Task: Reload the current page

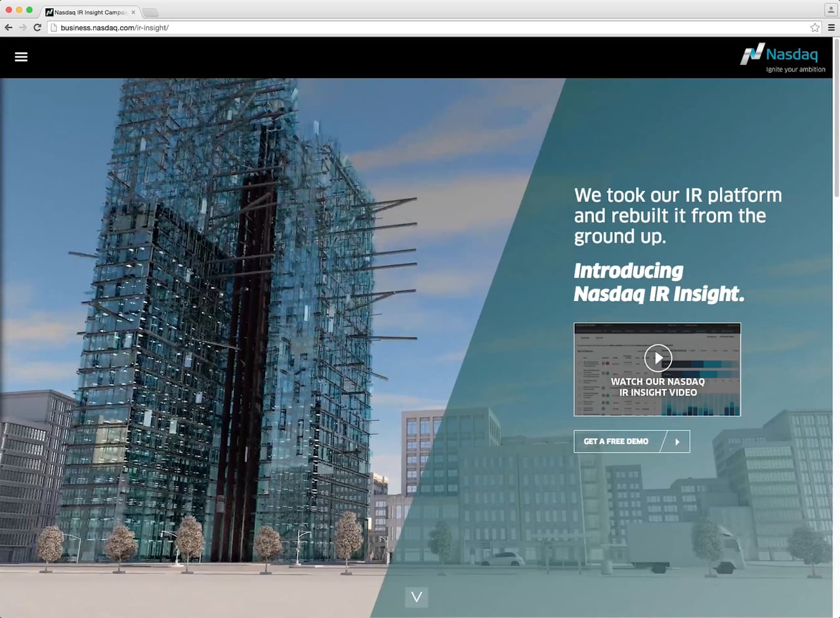Action: pyautogui.click(x=37, y=28)
